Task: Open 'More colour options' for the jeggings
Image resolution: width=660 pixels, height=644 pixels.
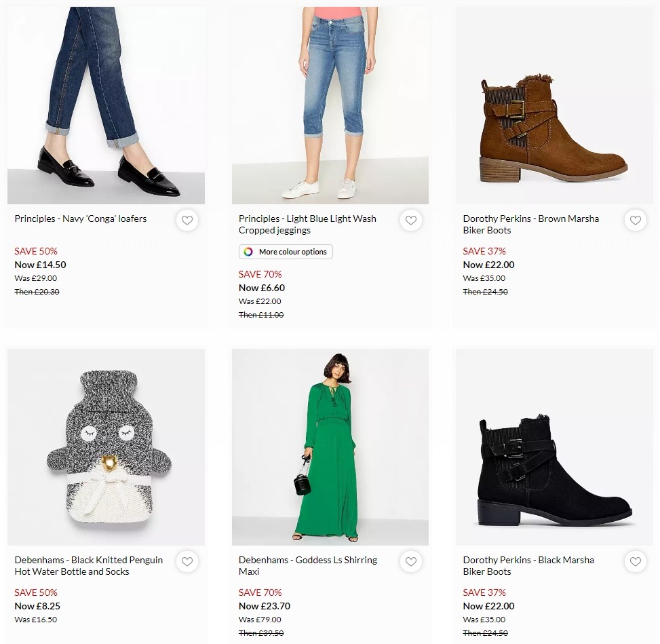Action: [286, 251]
